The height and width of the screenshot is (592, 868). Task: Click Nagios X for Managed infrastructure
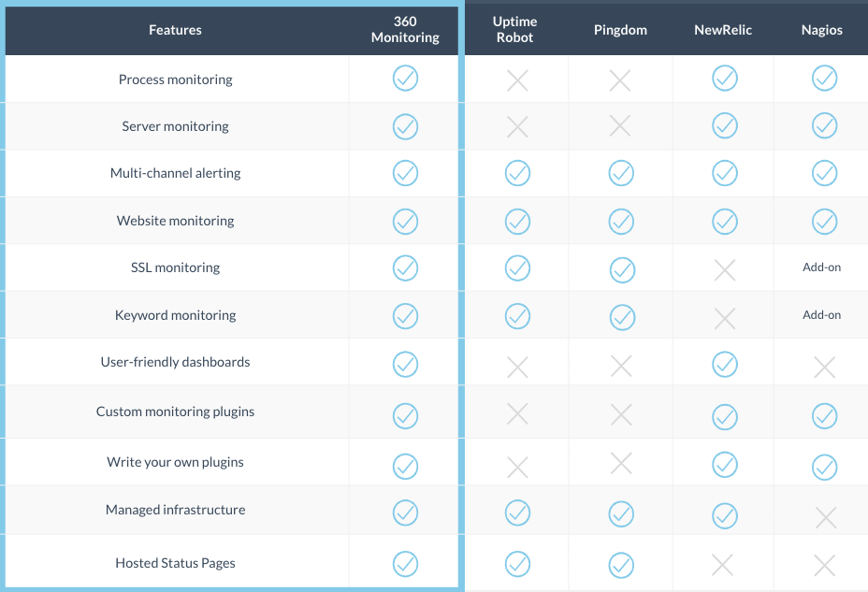(826, 518)
